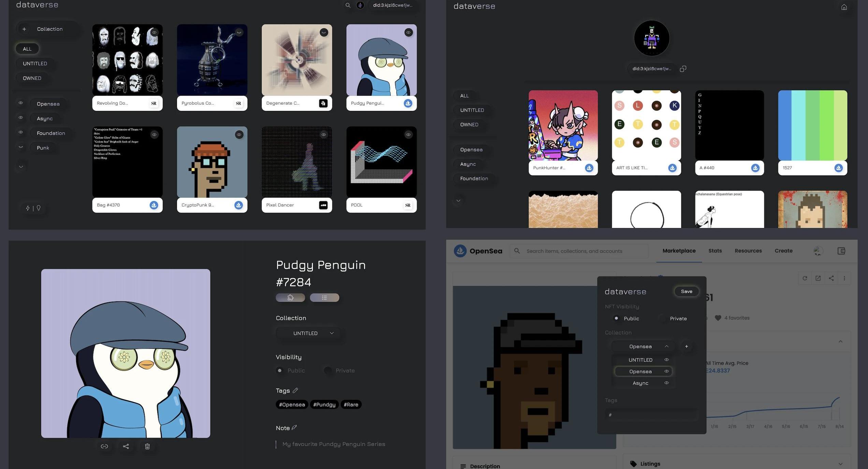Screen dimensions: 868x469
Task: Open the UNTITLED collection dropdown
Action: (x=309, y=333)
